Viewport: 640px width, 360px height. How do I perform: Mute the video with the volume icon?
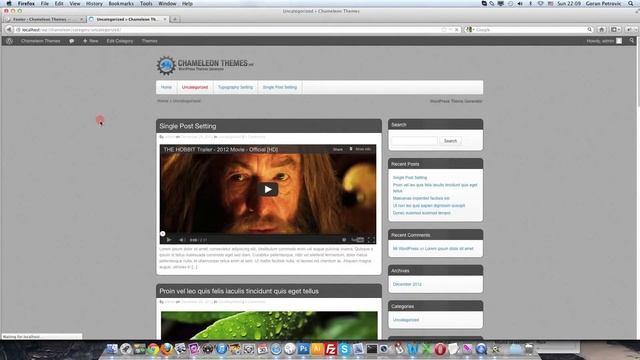(x=182, y=240)
